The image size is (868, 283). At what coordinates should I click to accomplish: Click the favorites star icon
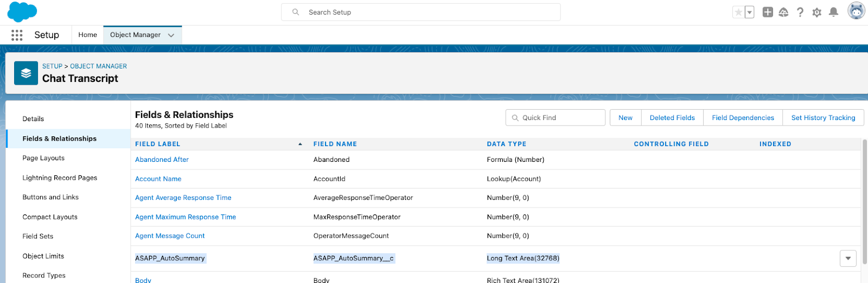click(738, 12)
